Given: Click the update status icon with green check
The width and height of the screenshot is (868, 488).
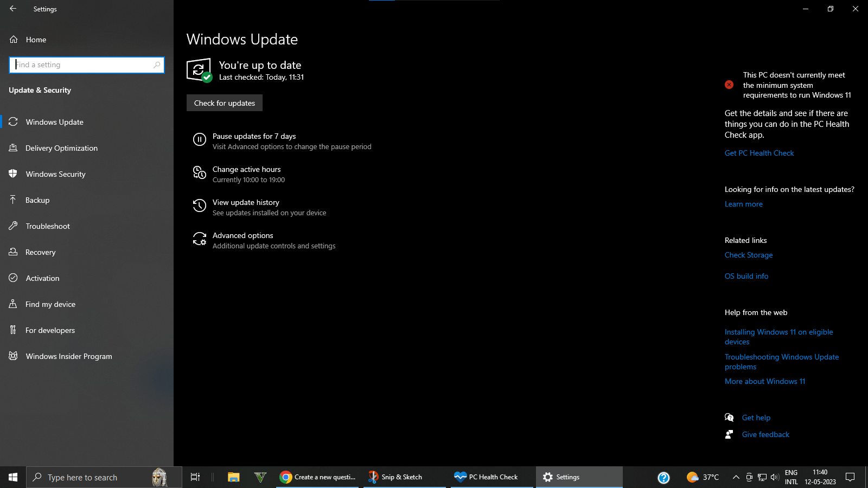Looking at the screenshot, I should click(x=199, y=70).
